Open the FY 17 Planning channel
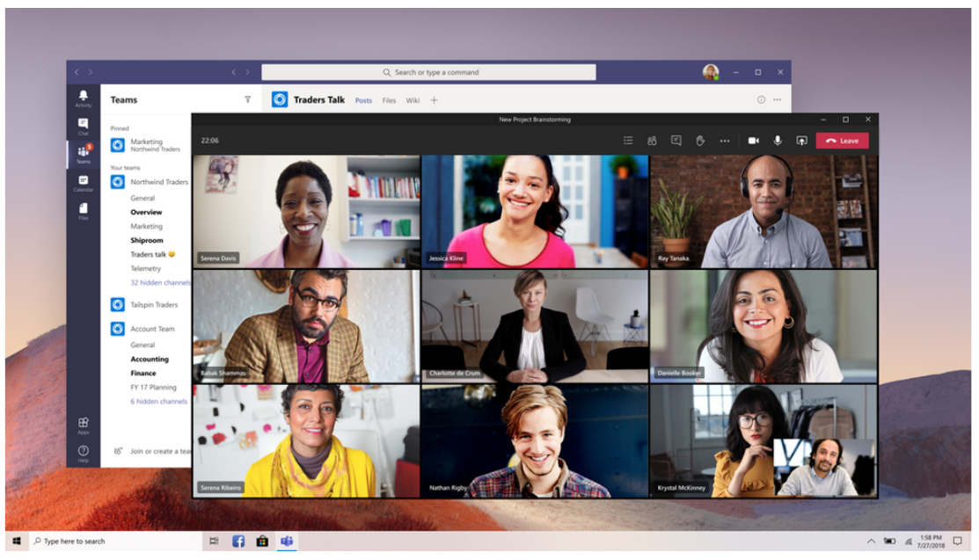 click(x=154, y=387)
